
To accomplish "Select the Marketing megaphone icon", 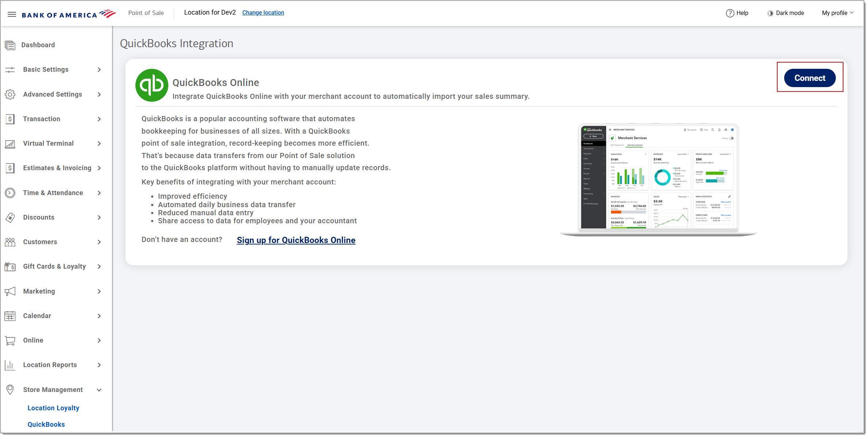I will [10, 291].
